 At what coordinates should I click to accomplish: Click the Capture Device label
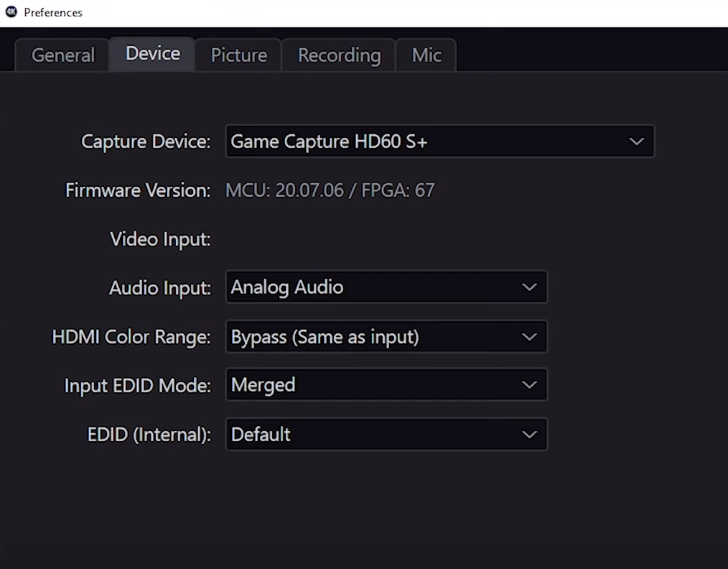pyautogui.click(x=146, y=142)
